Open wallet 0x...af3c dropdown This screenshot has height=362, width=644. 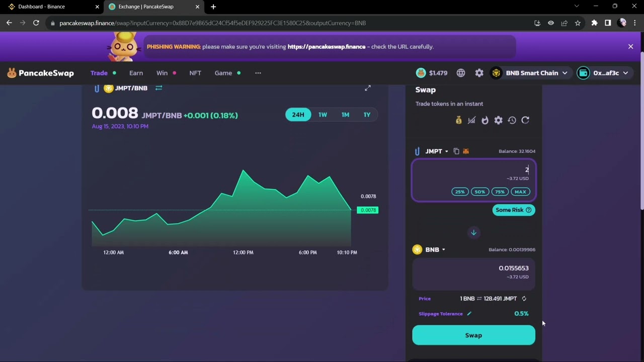pos(604,73)
